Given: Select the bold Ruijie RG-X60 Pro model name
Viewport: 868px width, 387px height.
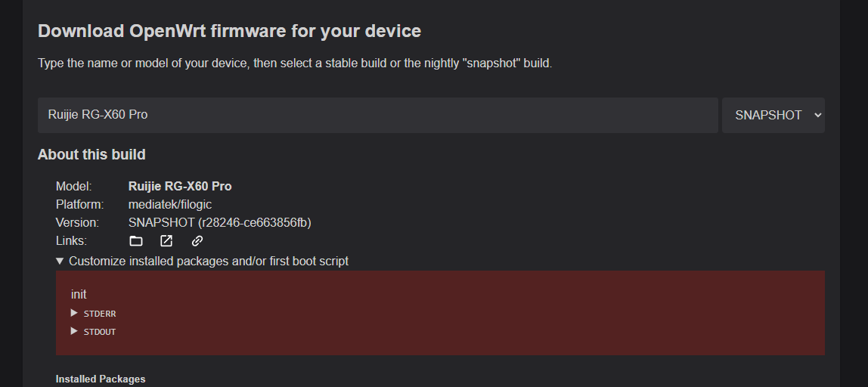Looking at the screenshot, I should click(x=180, y=186).
